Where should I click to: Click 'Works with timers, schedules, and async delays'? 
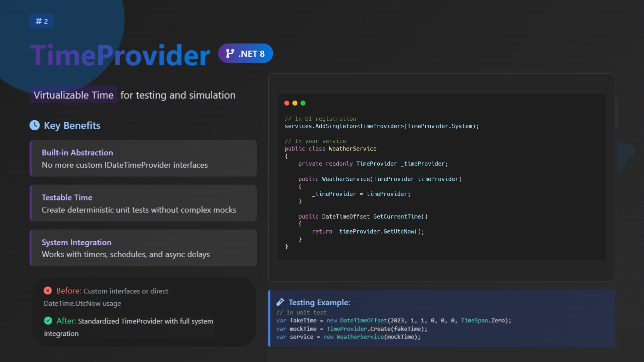click(126, 254)
